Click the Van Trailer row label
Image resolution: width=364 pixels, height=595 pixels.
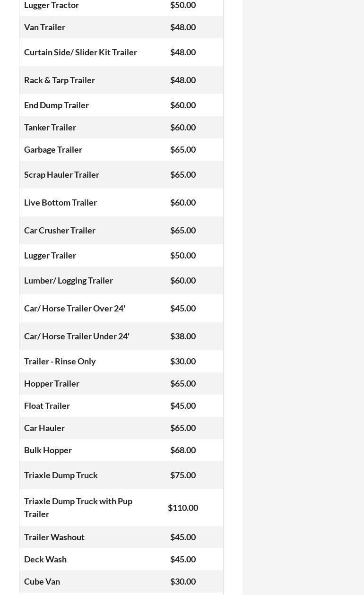click(x=45, y=27)
